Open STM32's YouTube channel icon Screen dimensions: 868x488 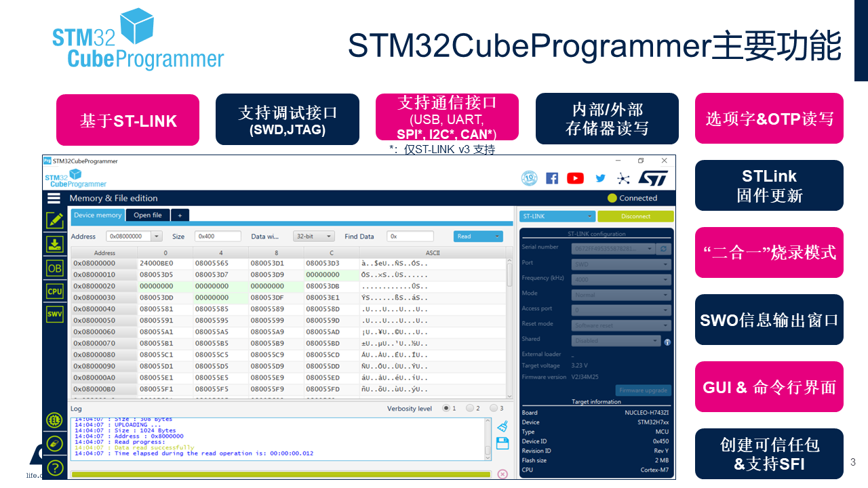(x=575, y=178)
